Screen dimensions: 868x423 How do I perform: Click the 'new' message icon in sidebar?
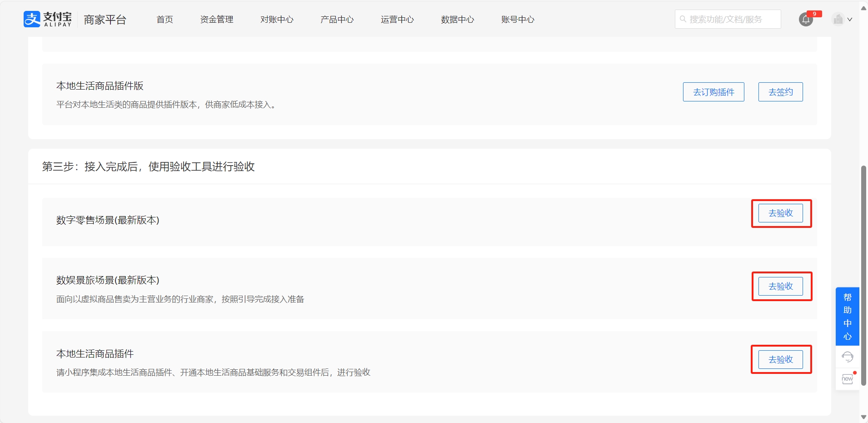(x=847, y=378)
